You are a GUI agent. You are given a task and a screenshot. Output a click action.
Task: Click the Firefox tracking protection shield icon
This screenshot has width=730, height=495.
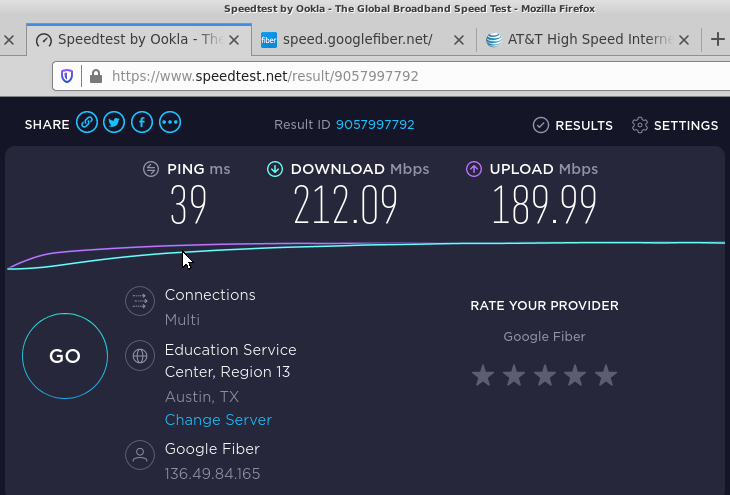point(67,76)
